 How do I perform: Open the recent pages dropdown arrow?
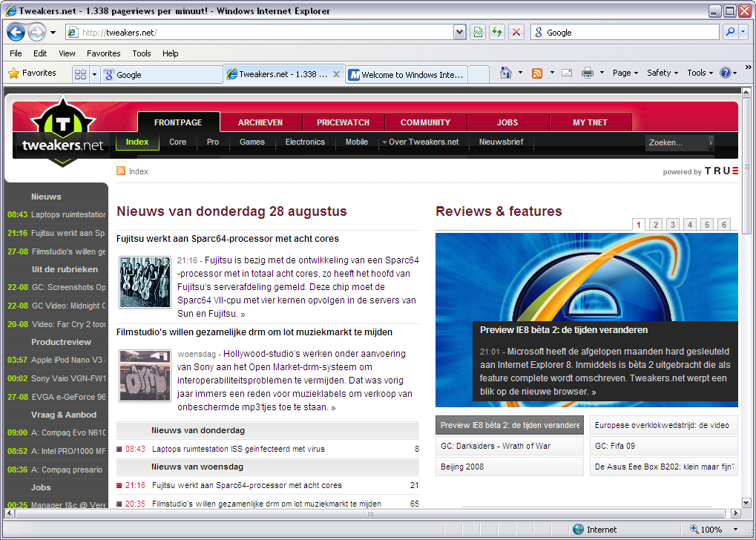[53, 33]
